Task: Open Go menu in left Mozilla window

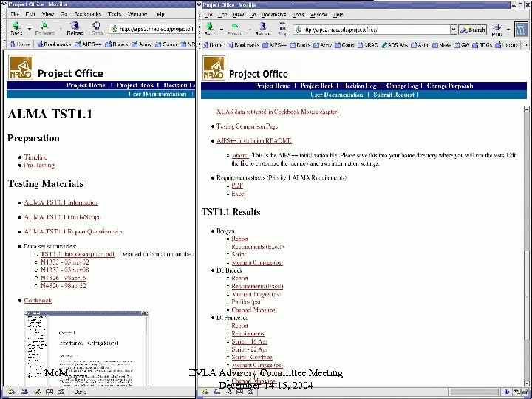Action: pos(64,13)
